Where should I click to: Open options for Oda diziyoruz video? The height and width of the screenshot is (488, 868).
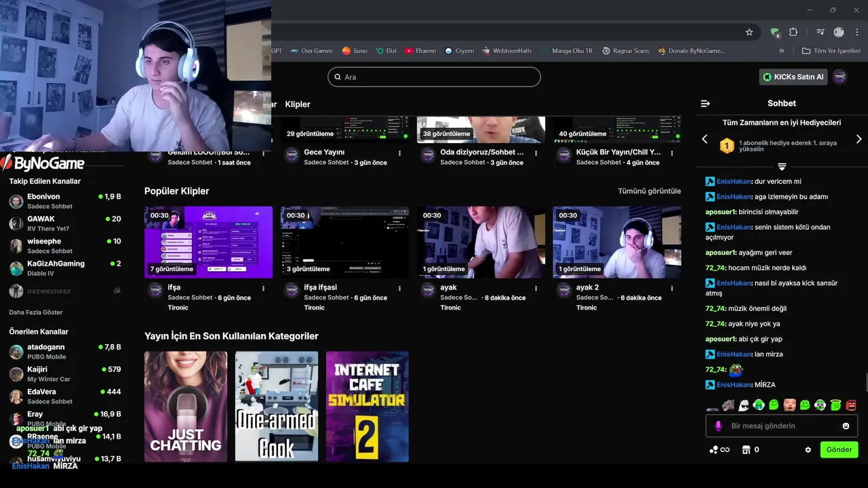(x=536, y=153)
